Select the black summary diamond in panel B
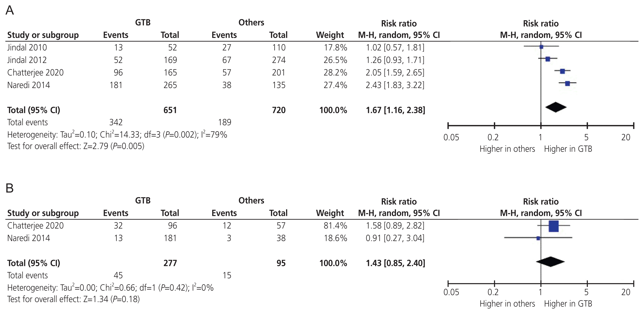644x314 pixels. tap(550, 262)
